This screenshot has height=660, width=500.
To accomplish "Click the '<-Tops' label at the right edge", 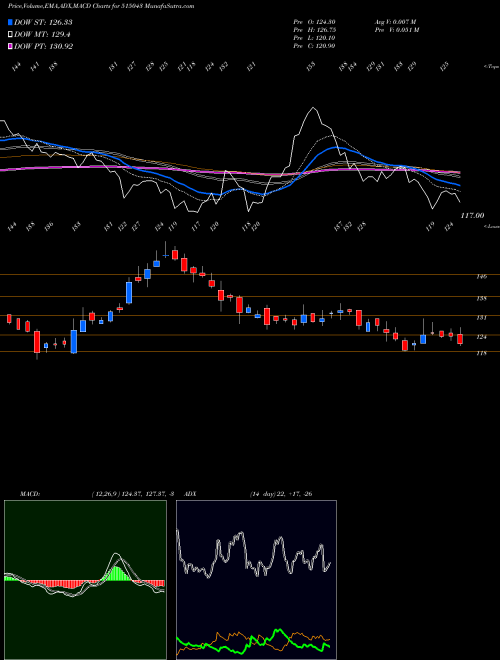I will [491, 67].
